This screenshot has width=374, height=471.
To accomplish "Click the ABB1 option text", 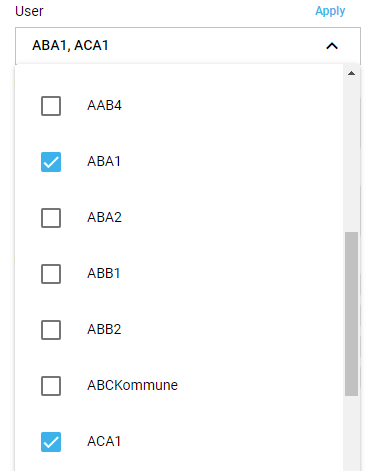I will pos(104,273).
